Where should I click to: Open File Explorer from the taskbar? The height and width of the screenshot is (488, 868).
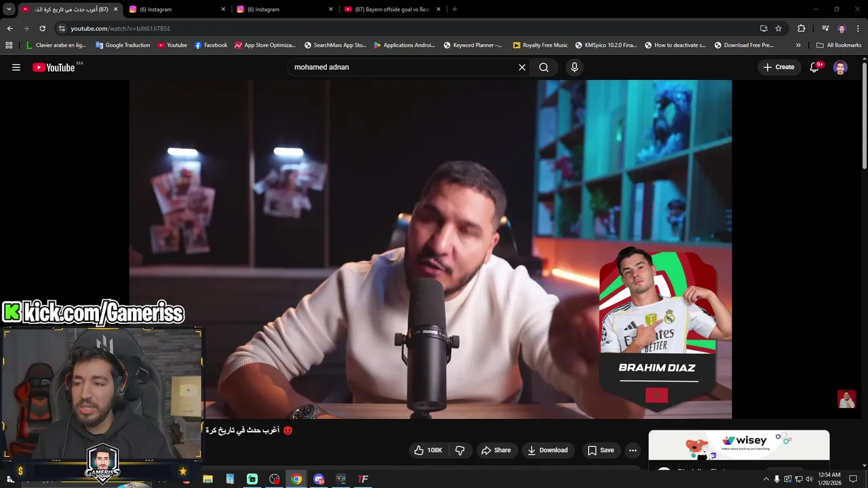pyautogui.click(x=208, y=479)
